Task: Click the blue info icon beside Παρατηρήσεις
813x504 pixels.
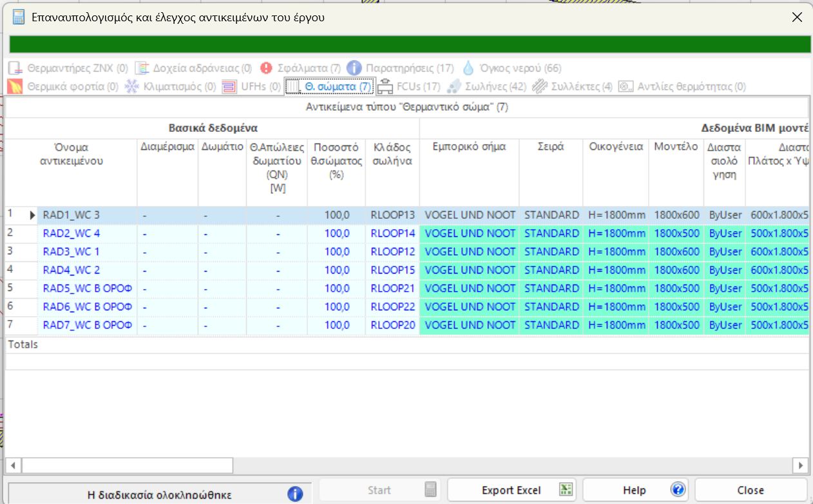Action: coord(354,68)
